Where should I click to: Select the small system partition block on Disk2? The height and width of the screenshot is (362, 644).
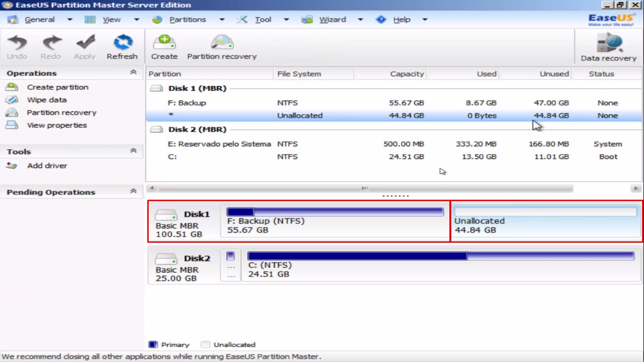231,265
